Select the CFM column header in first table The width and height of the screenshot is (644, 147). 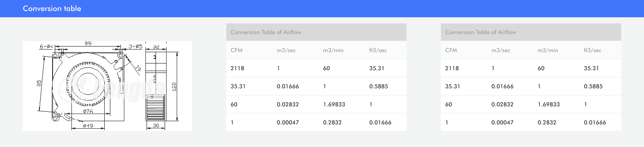236,50
